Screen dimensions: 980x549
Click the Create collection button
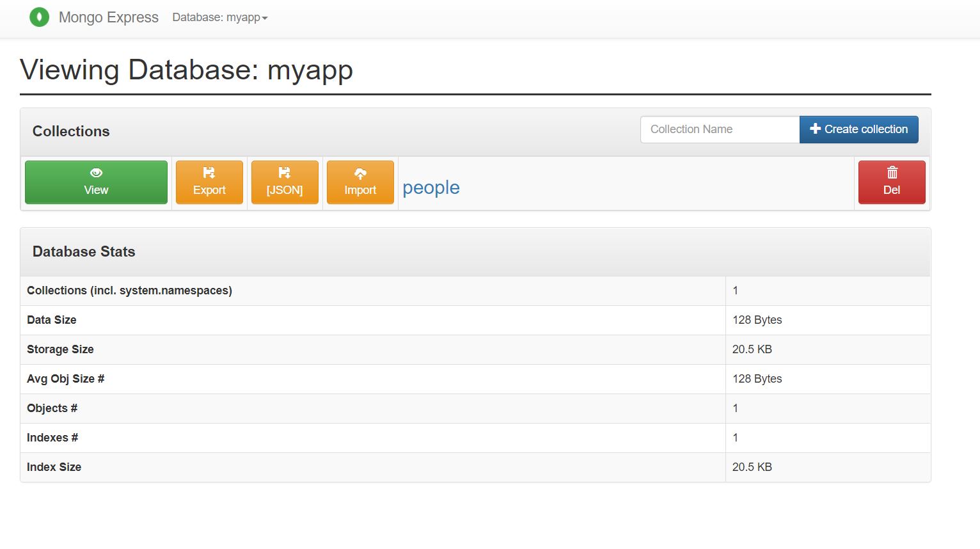tap(858, 129)
